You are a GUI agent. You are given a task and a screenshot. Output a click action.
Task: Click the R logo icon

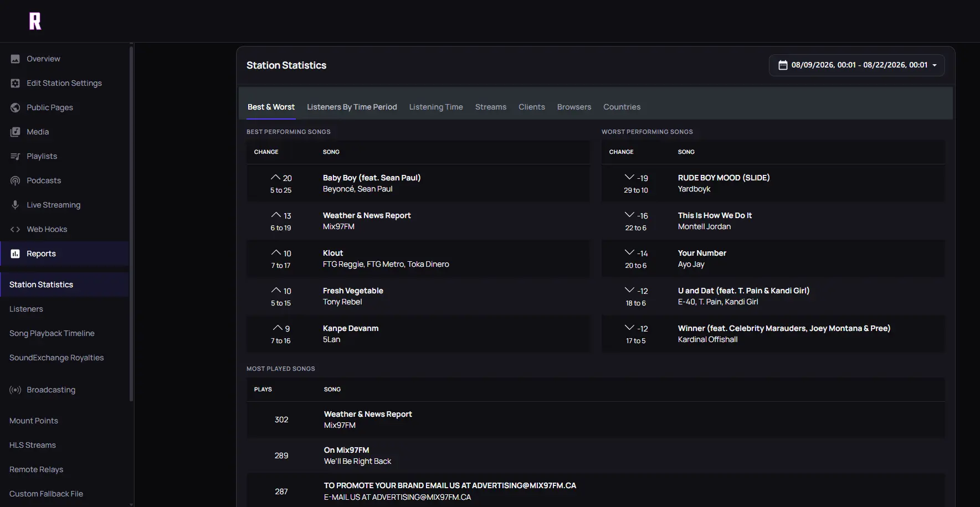(x=35, y=21)
